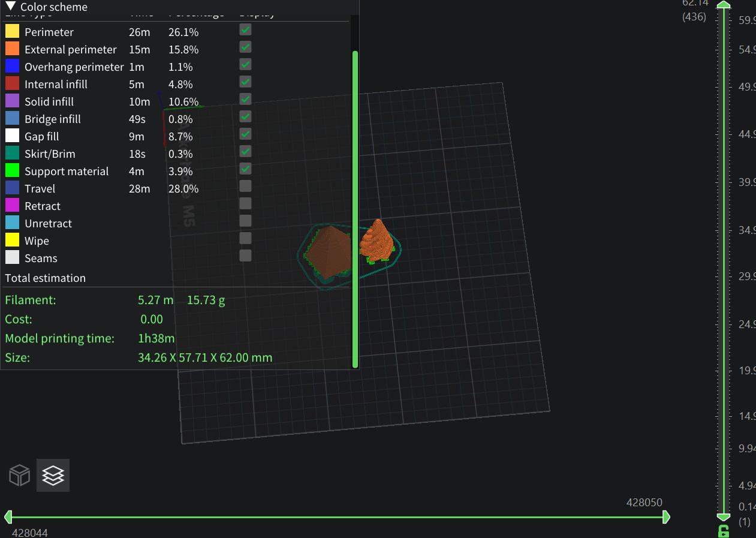Show Retract points in the preview
The height and width of the screenshot is (538, 756).
(x=245, y=204)
